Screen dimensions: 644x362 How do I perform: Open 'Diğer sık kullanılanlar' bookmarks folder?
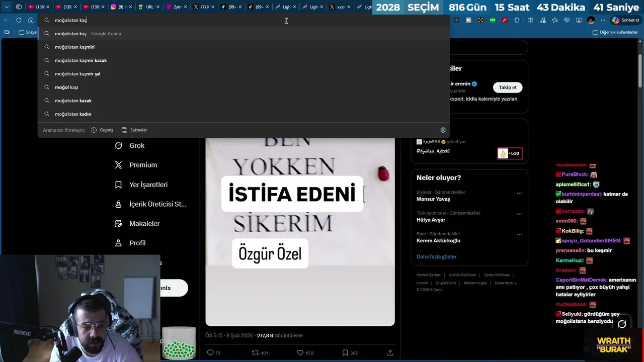point(615,32)
